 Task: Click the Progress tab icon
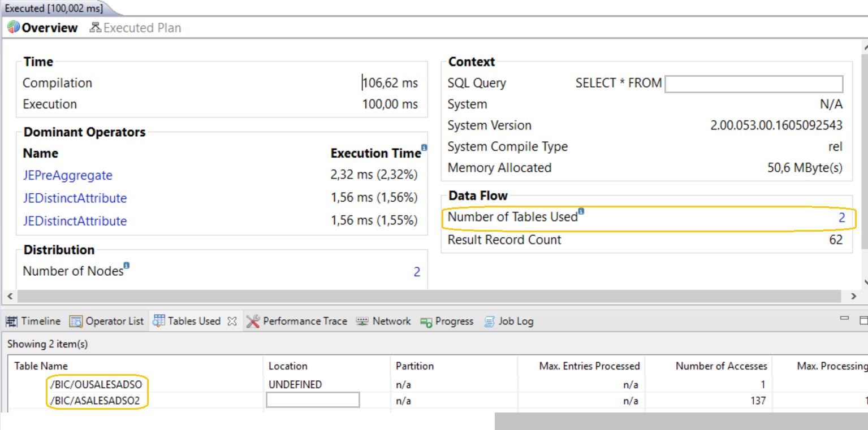click(x=426, y=322)
